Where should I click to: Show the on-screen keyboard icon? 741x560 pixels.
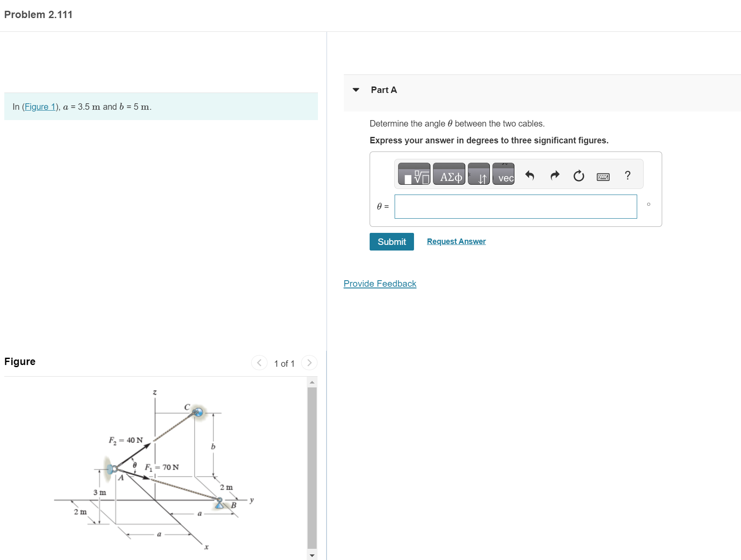tap(603, 176)
